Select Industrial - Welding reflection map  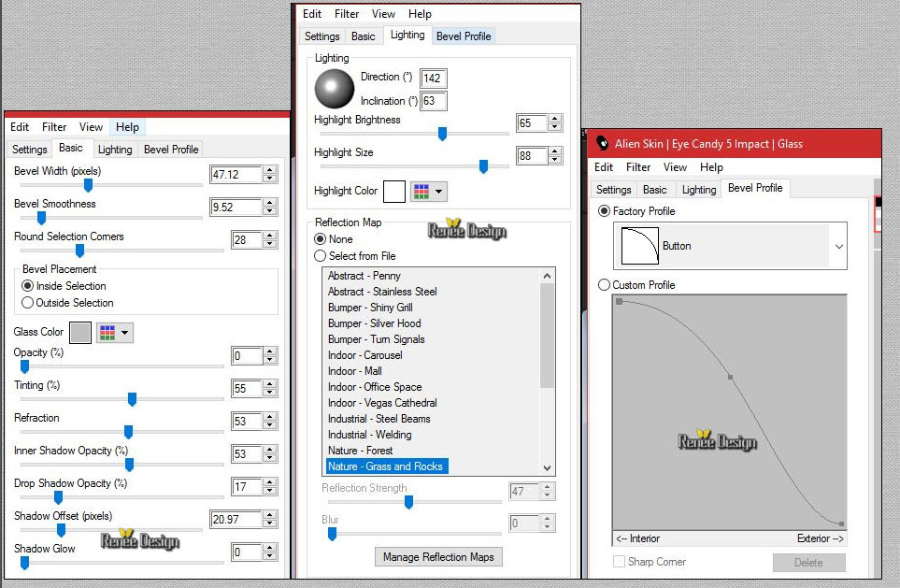point(370,435)
